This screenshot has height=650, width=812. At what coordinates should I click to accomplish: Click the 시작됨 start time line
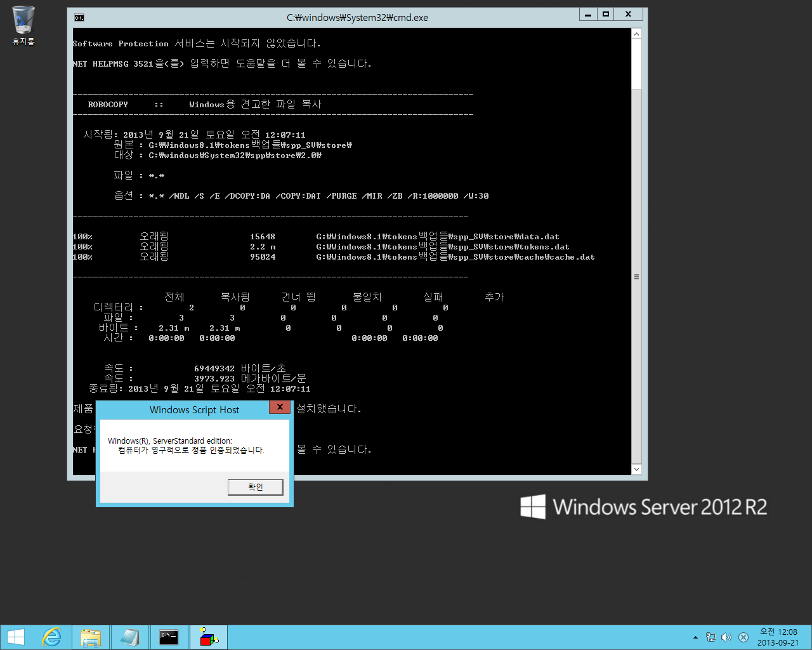pos(194,135)
